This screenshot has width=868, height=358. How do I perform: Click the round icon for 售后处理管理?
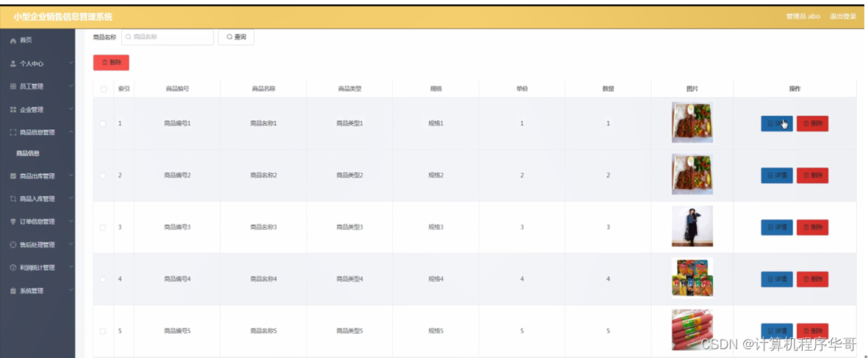coord(13,244)
